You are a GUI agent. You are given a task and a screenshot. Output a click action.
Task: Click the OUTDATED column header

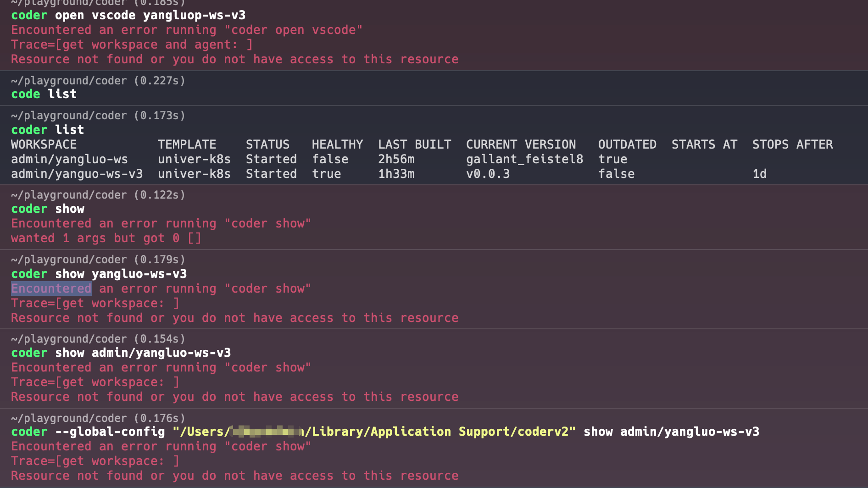pyautogui.click(x=627, y=144)
